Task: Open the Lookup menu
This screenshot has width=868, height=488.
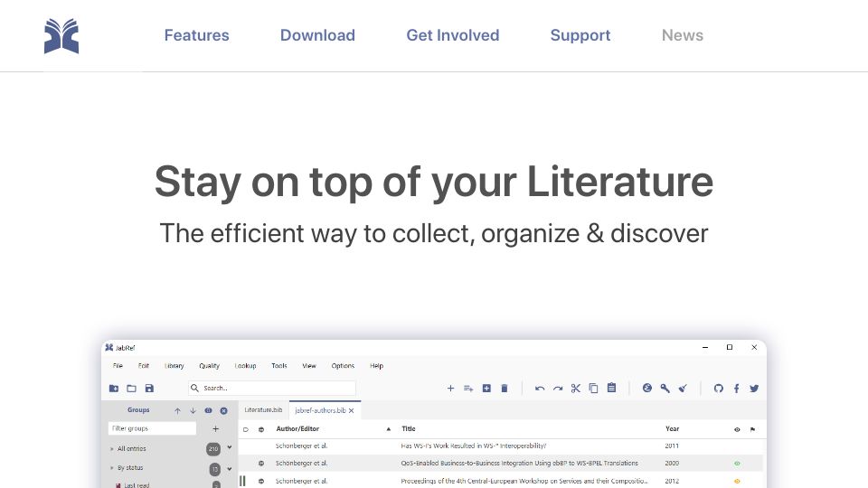Action: (245, 366)
